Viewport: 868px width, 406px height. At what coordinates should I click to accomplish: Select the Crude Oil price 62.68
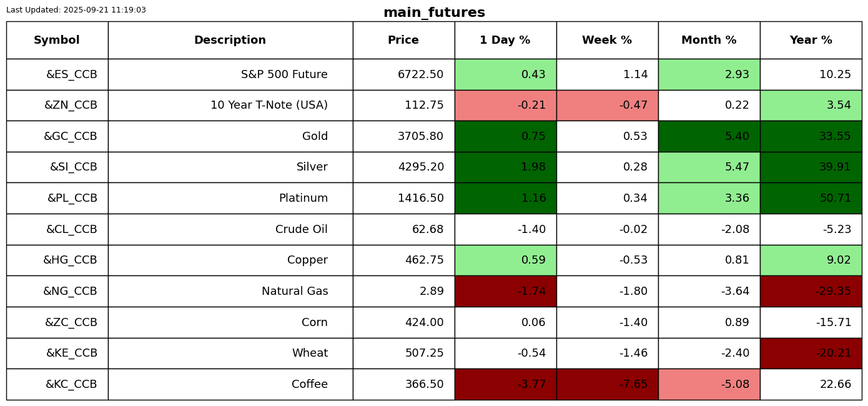428,230
